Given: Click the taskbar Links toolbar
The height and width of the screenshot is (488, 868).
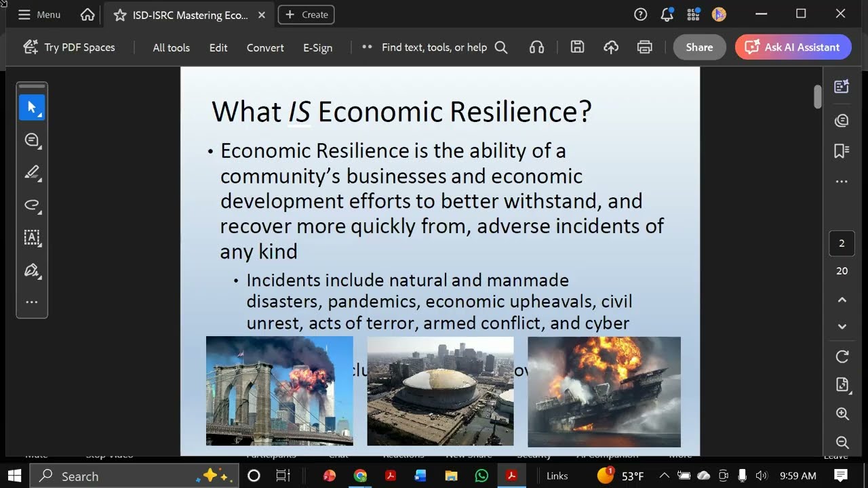Looking at the screenshot, I should click(x=557, y=476).
